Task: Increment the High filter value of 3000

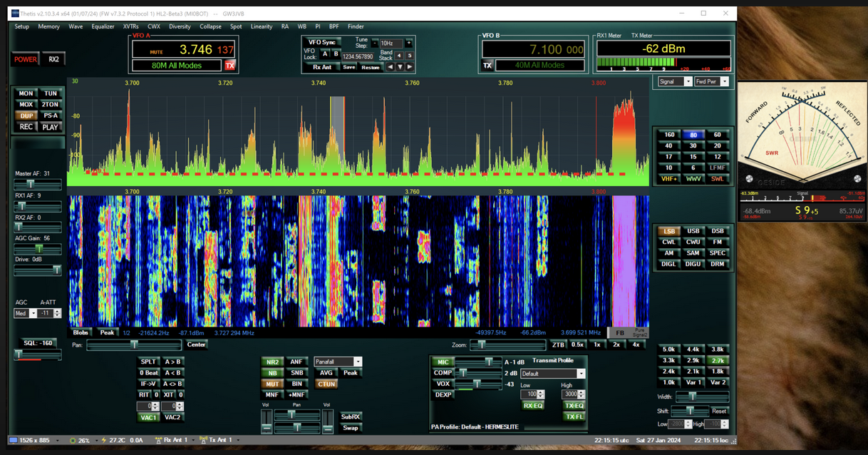Action: coord(582,392)
